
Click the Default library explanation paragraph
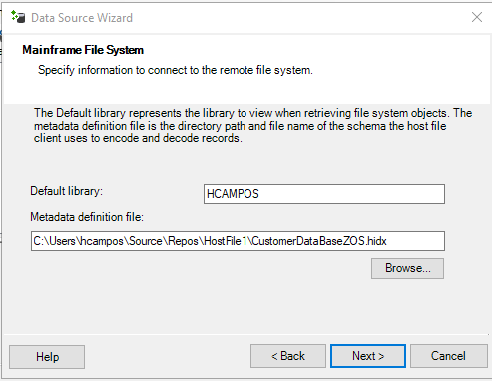pos(253,126)
